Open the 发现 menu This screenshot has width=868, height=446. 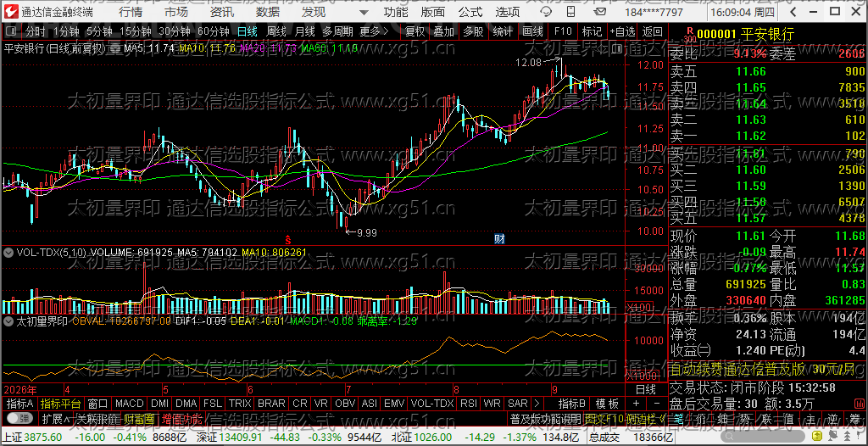pos(314,12)
